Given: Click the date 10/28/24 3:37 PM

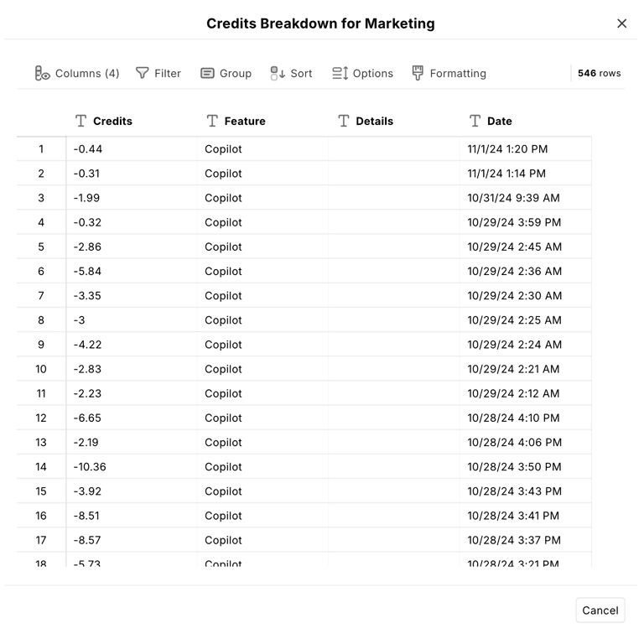Looking at the screenshot, I should 514,540.
